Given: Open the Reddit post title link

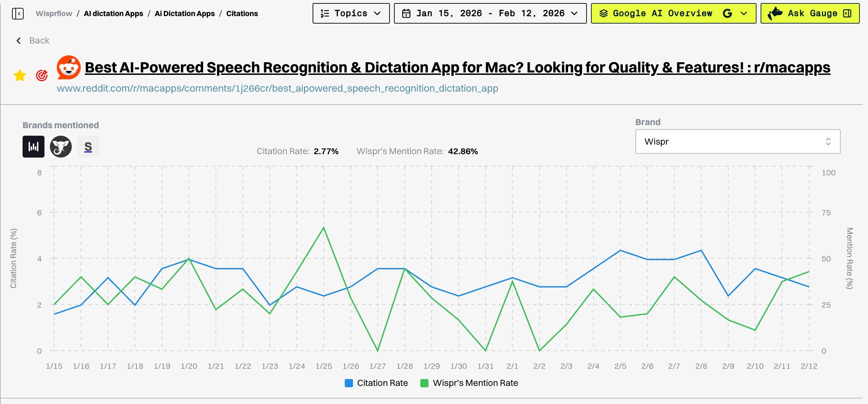Looking at the screenshot, I should coord(457,68).
